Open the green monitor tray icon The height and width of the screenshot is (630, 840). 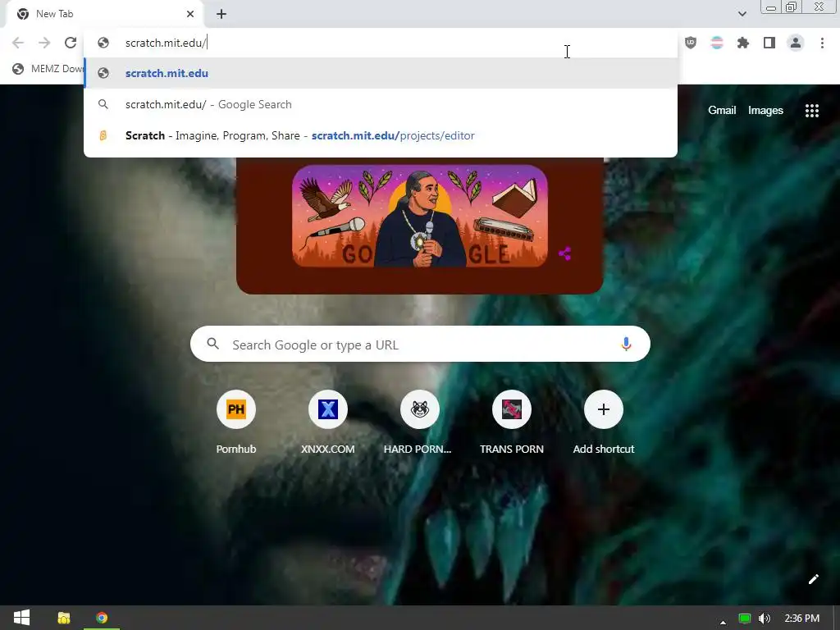pos(745,619)
